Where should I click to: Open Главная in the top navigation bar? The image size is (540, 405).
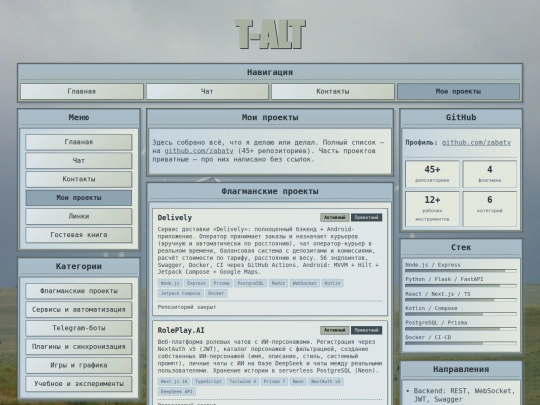82,92
